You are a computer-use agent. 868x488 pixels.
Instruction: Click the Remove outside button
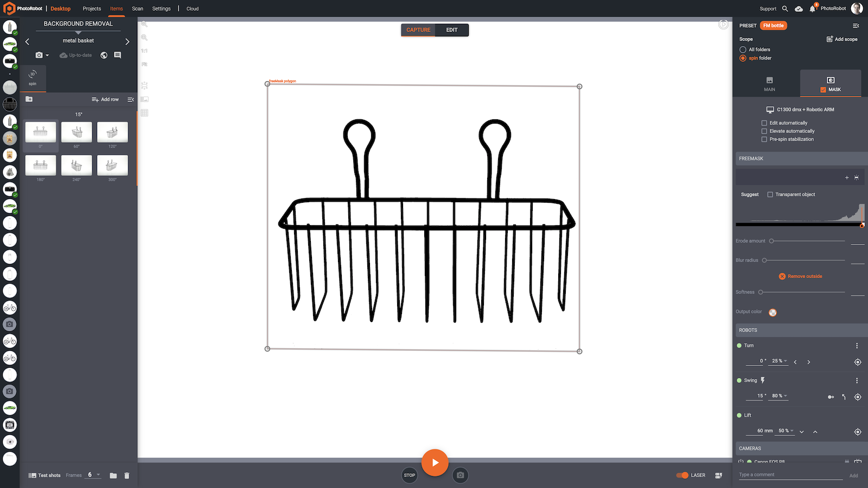pos(800,276)
